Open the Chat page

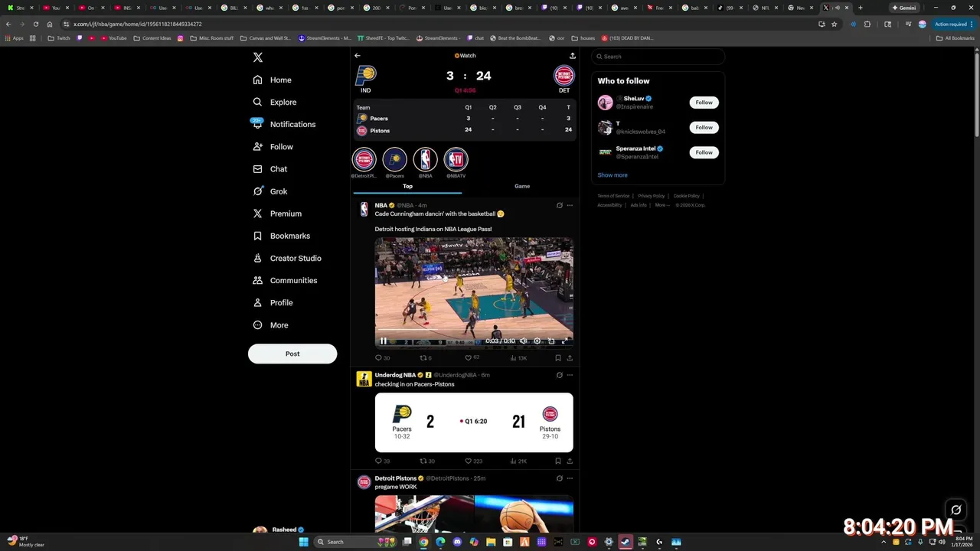[269, 169]
